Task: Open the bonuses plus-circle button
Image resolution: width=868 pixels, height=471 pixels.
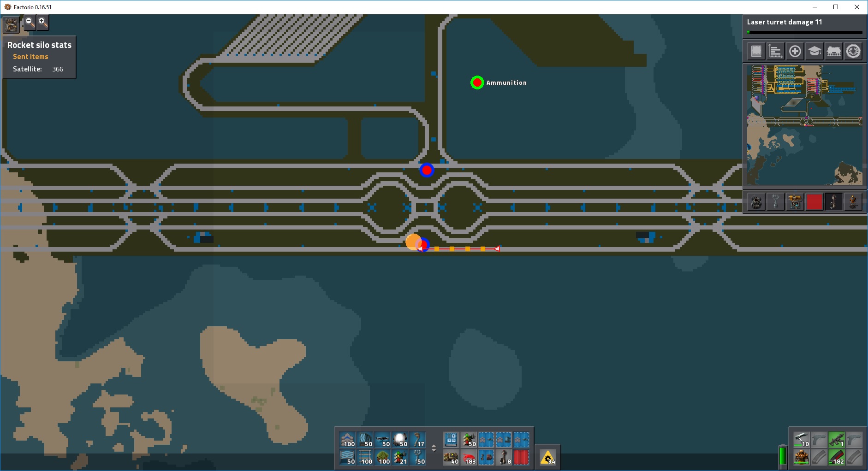Action: point(795,51)
